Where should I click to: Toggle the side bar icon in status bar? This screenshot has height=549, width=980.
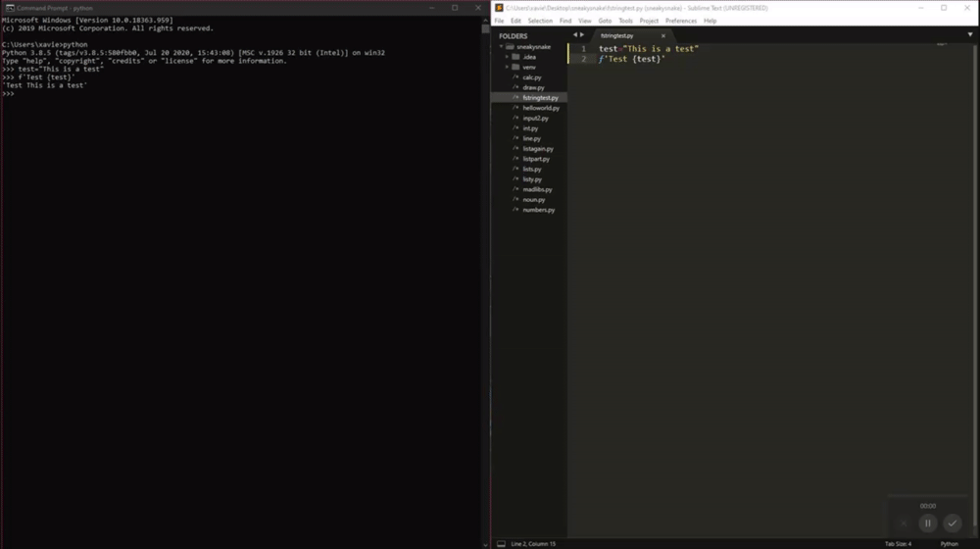coord(501,543)
